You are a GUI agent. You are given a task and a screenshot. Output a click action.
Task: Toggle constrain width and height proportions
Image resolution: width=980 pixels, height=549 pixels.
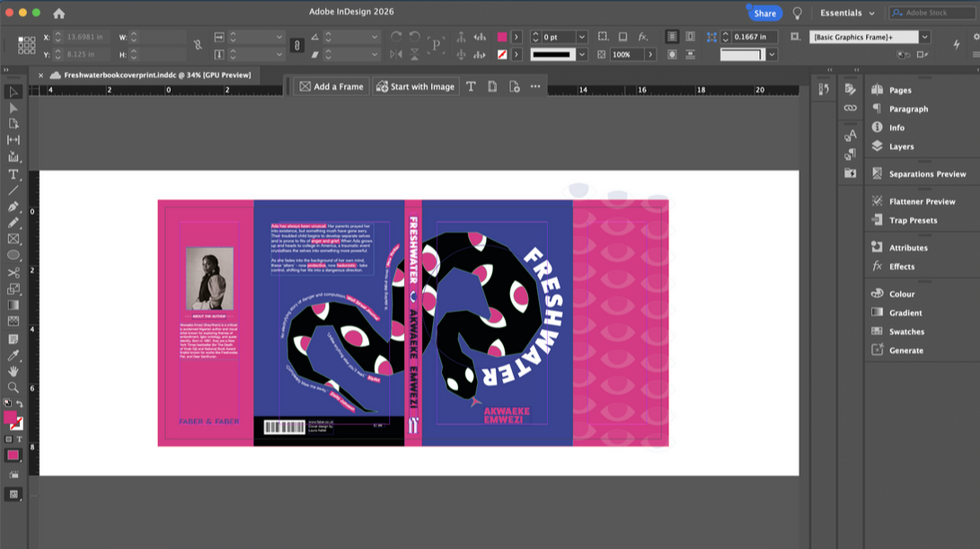click(198, 45)
